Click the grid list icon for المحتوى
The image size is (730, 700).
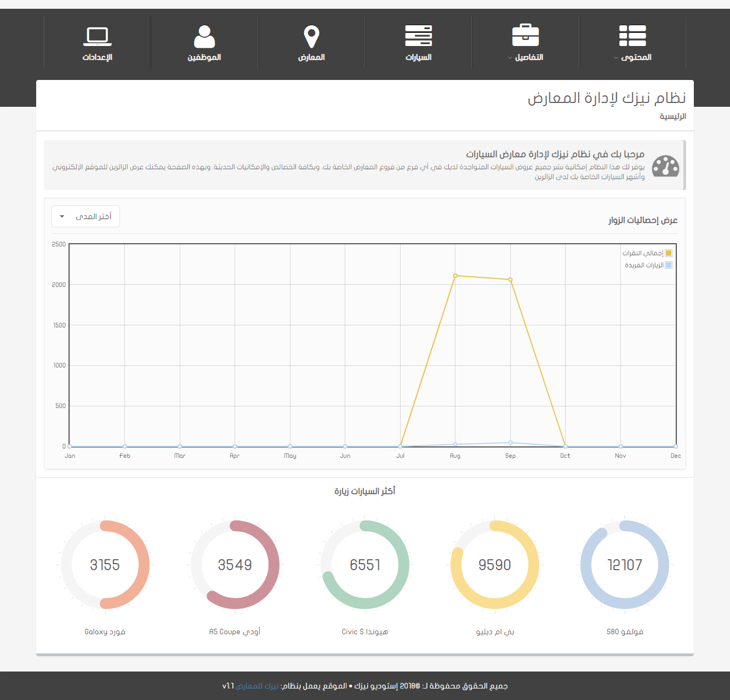632,36
